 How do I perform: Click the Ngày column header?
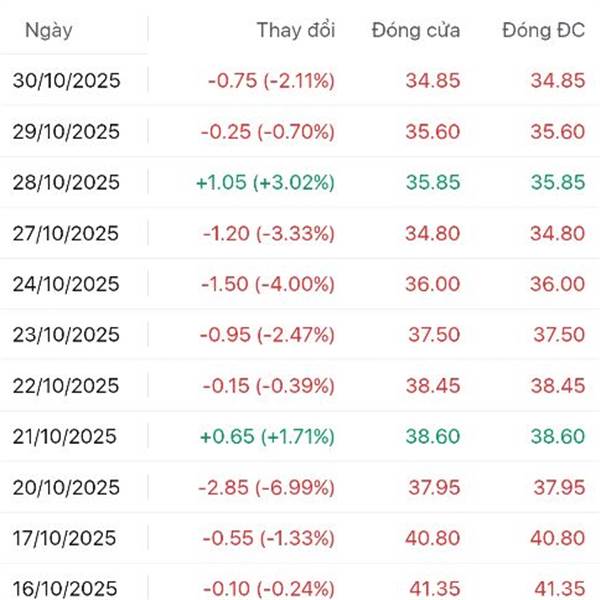point(48,30)
